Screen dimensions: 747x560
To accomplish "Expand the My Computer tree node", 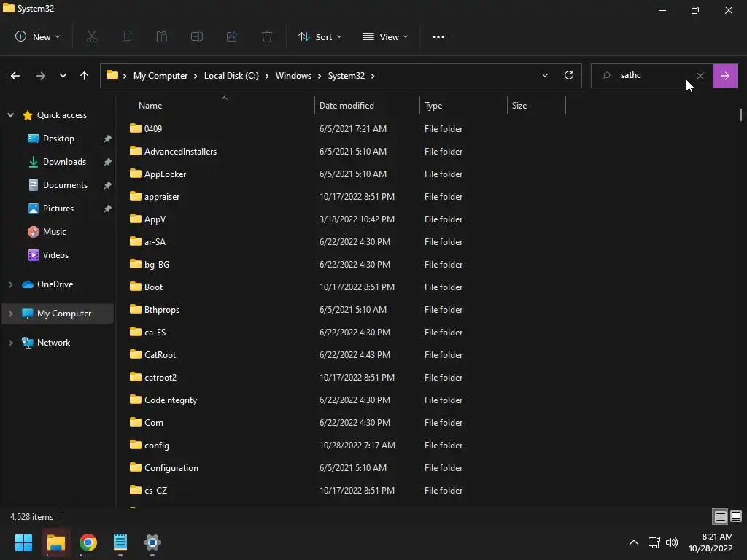I will coord(10,314).
